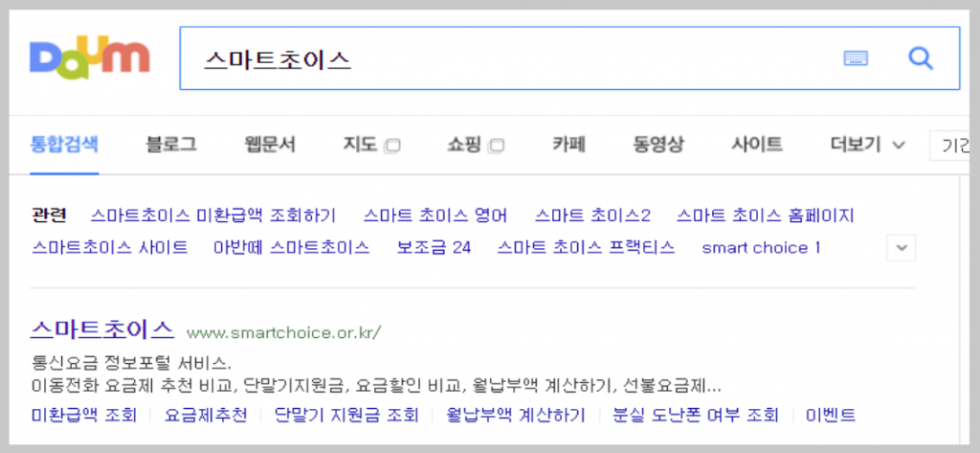Click the 관련 label
The image size is (980, 453).
click(49, 215)
